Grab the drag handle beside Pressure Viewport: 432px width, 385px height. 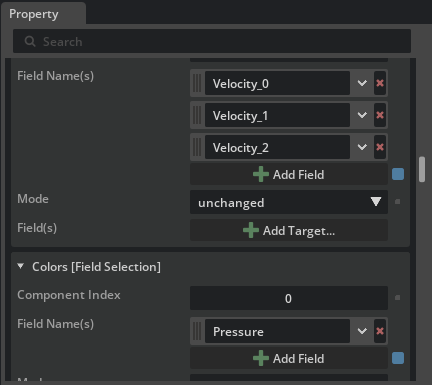(197, 331)
